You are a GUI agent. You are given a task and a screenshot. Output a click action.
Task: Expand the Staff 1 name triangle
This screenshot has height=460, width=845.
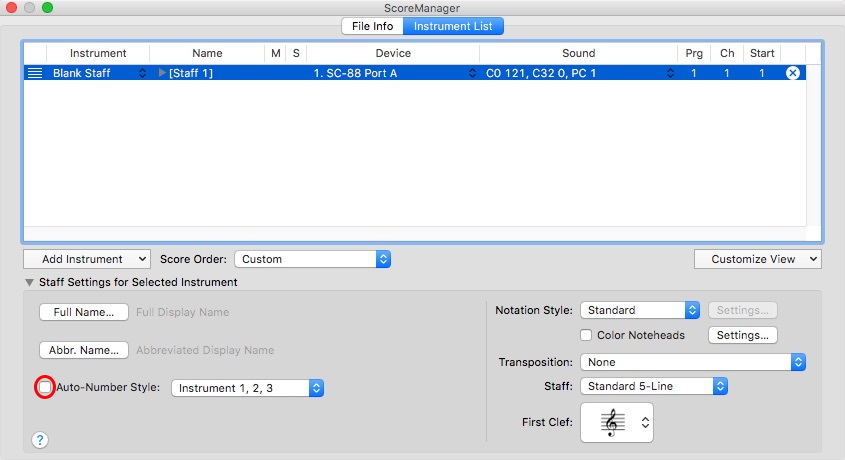163,73
